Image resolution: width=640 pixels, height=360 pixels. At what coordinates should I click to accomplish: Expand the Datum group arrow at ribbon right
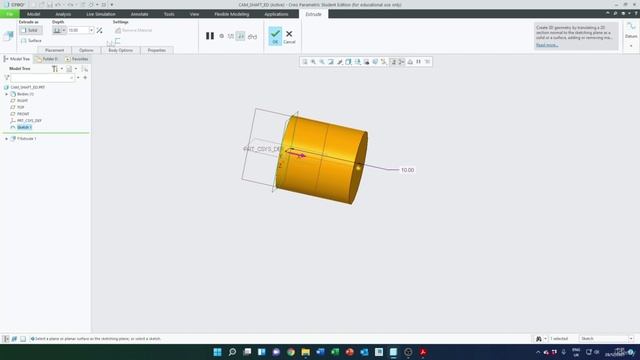click(x=631, y=45)
